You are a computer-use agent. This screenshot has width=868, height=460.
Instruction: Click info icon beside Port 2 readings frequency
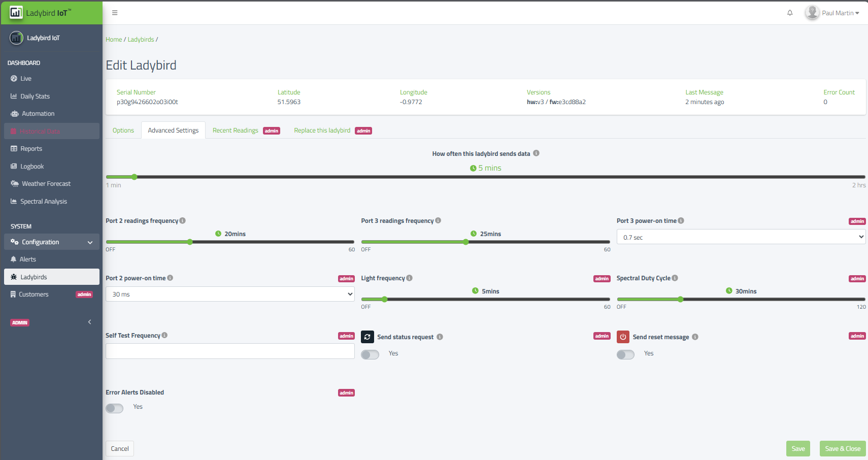(183, 221)
